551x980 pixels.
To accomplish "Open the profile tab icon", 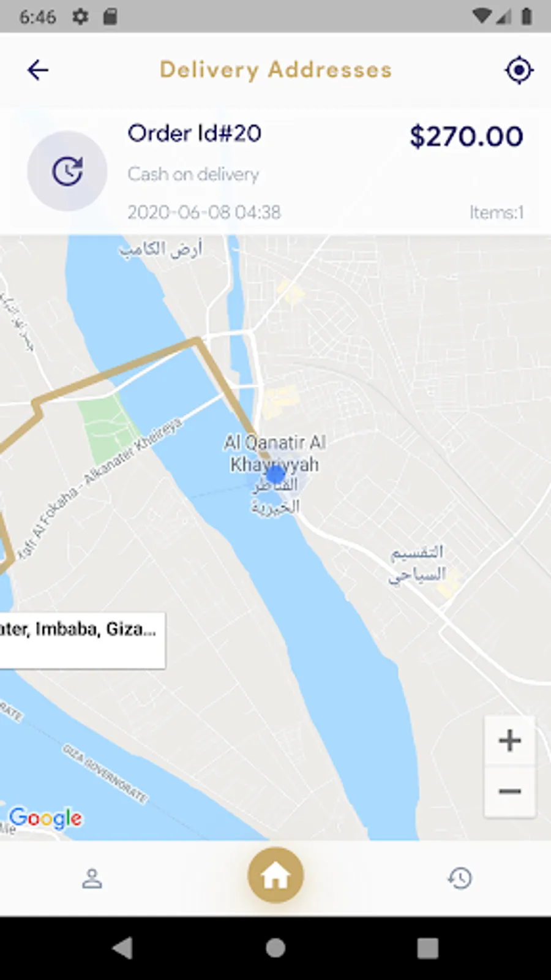I will click(92, 878).
